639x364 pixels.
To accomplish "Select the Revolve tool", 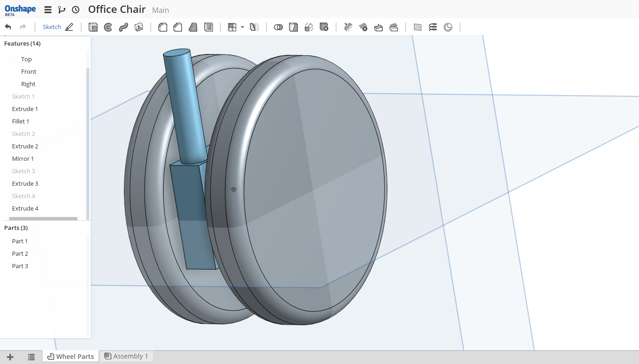I will 108,27.
